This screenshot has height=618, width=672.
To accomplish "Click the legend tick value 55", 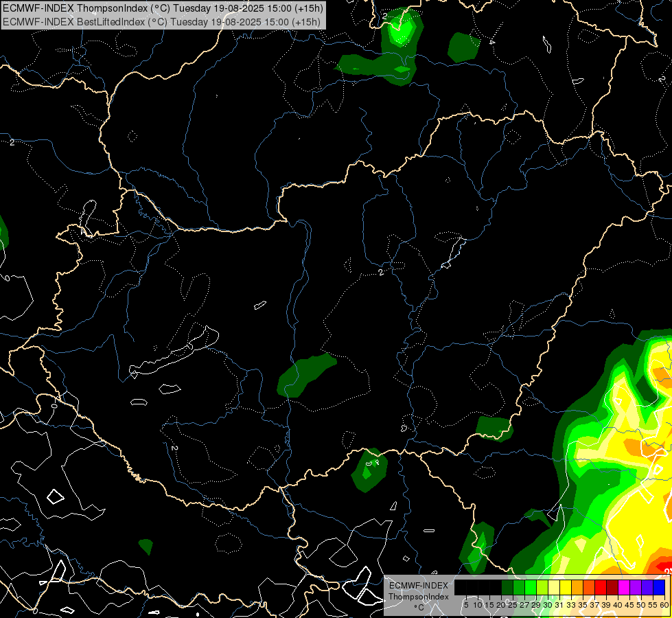I will coord(653,605).
